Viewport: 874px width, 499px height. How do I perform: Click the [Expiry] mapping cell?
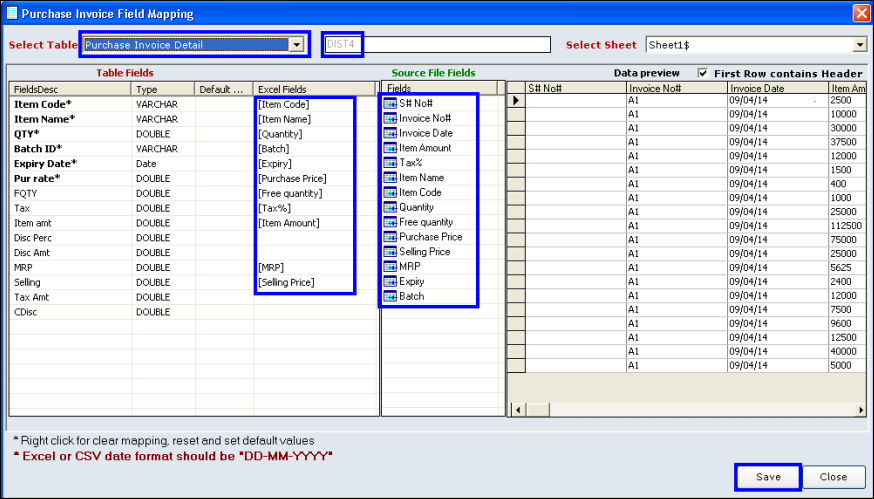pyautogui.click(x=315, y=163)
